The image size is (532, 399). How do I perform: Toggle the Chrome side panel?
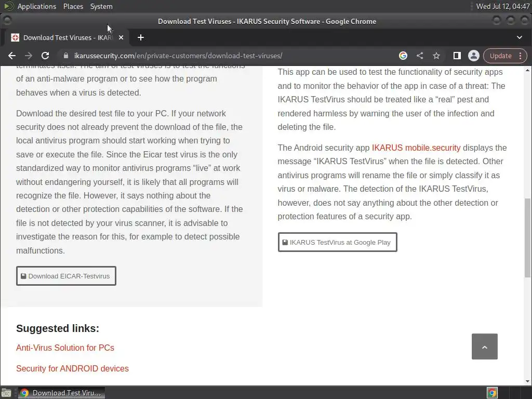pos(457,56)
